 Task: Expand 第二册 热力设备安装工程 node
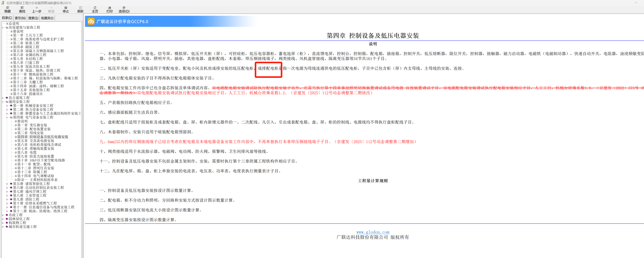[7, 110]
